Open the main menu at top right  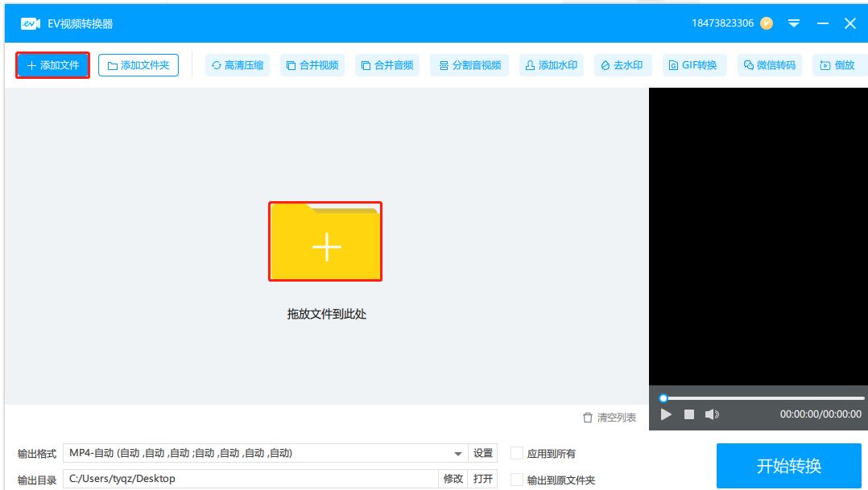tap(794, 23)
